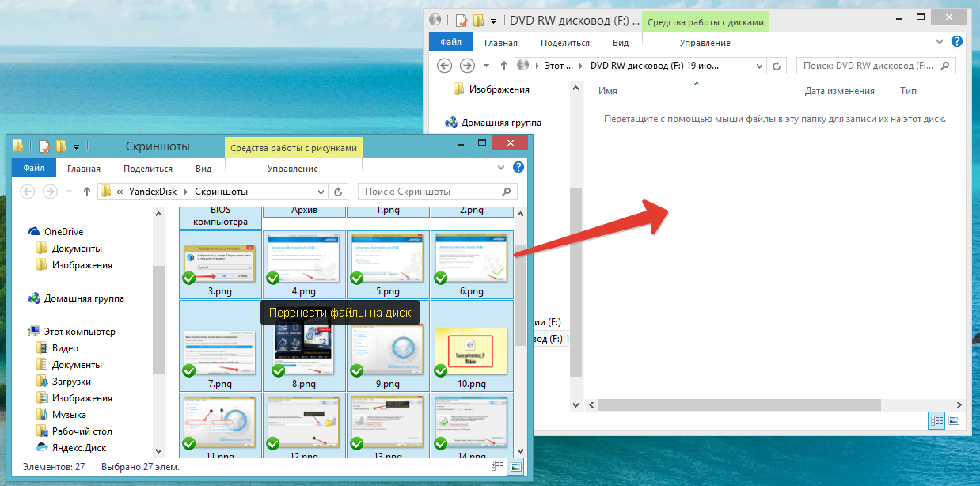980x486 pixels.
Task: Open address history dropdown in DVD RW window
Action: [x=759, y=66]
